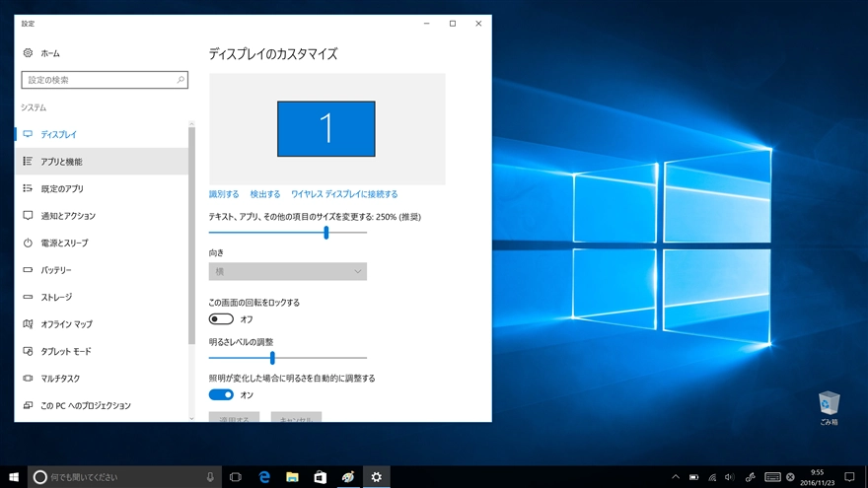Select the アプリと機能 list icon
The width and height of the screenshot is (868, 488).
(x=28, y=161)
